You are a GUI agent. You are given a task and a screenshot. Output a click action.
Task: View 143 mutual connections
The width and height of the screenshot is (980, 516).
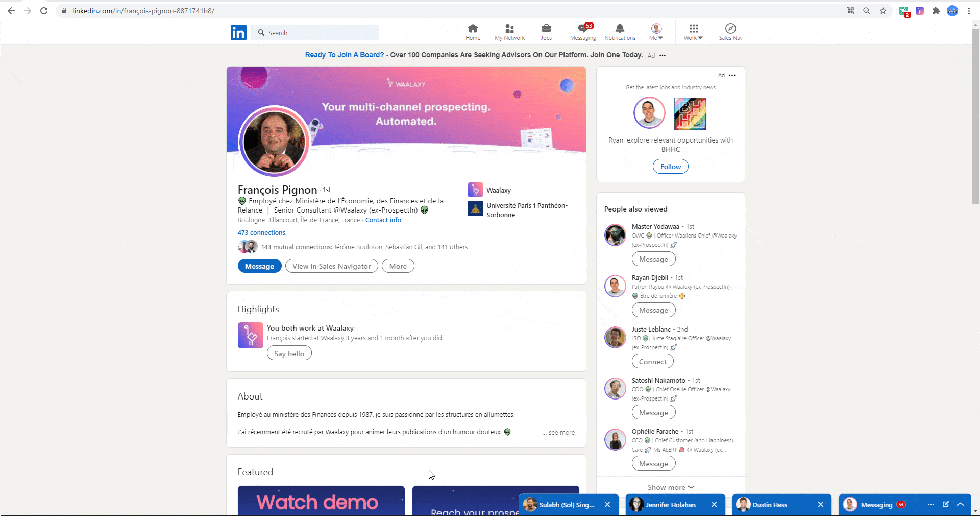click(364, 247)
